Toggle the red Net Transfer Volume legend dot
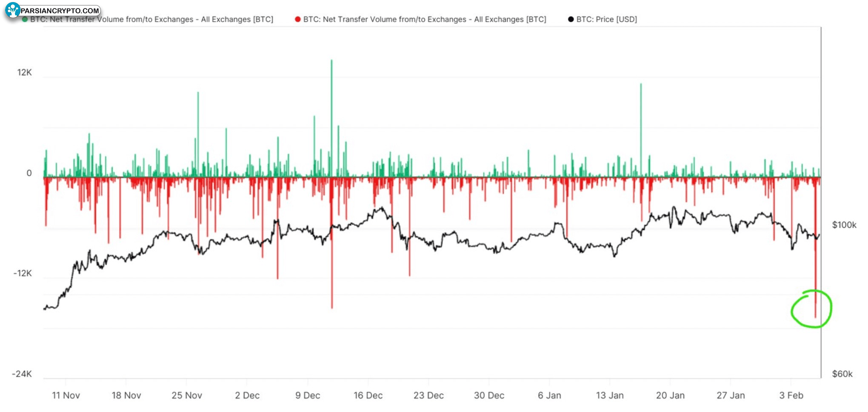868x412 pixels. [x=298, y=20]
